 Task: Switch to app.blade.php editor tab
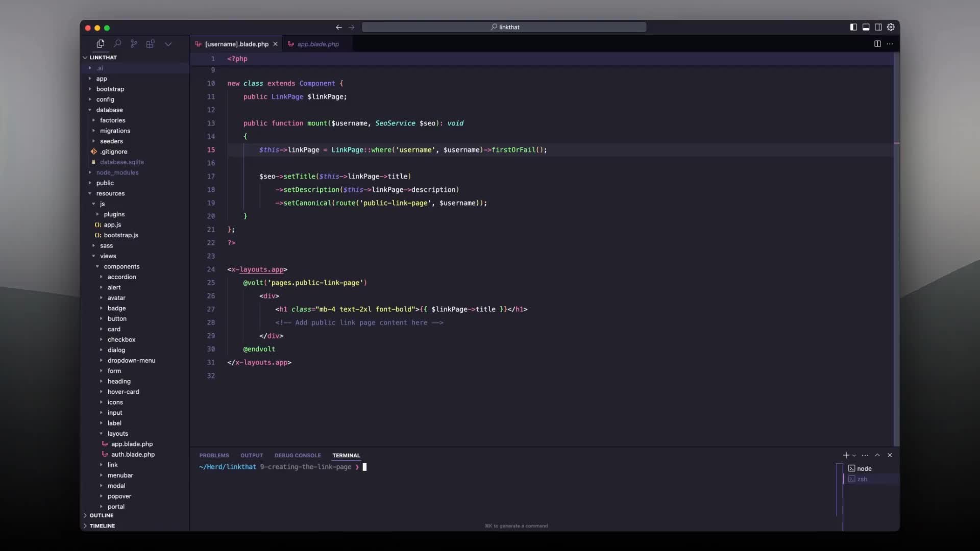[x=317, y=44]
